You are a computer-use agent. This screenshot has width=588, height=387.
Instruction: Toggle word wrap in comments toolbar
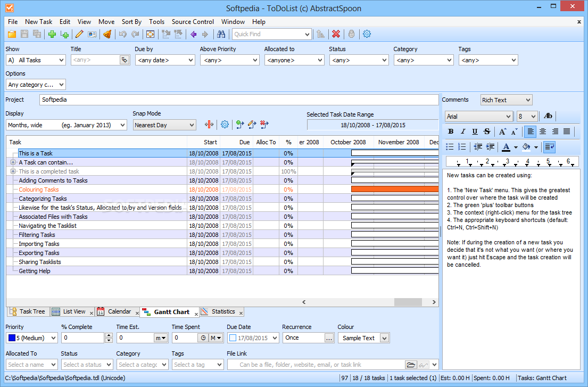(550, 146)
